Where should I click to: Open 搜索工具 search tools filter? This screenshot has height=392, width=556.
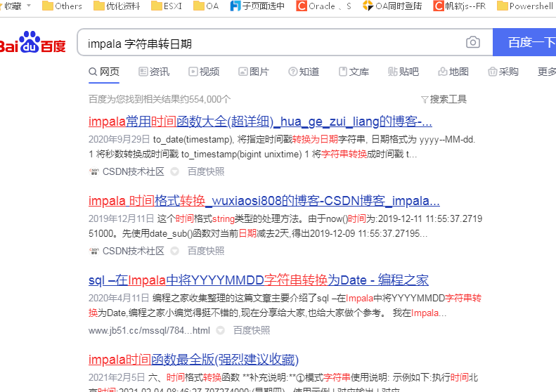pyautogui.click(x=444, y=100)
